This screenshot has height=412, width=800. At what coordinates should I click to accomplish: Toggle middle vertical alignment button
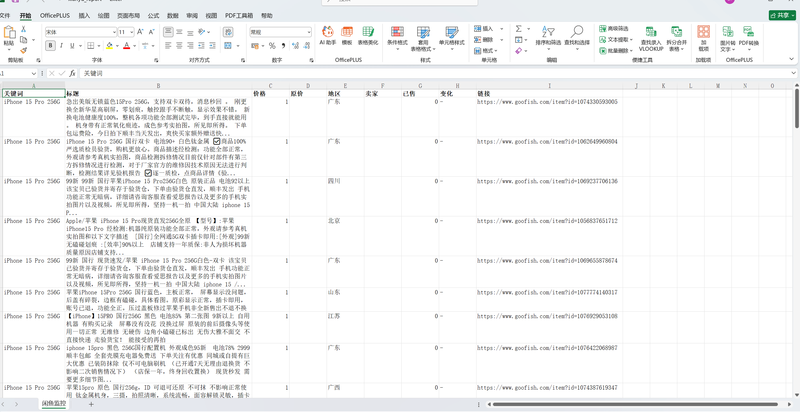(180, 32)
